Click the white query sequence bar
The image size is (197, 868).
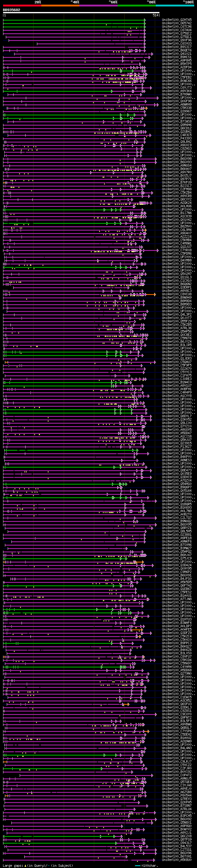pos(81,12)
